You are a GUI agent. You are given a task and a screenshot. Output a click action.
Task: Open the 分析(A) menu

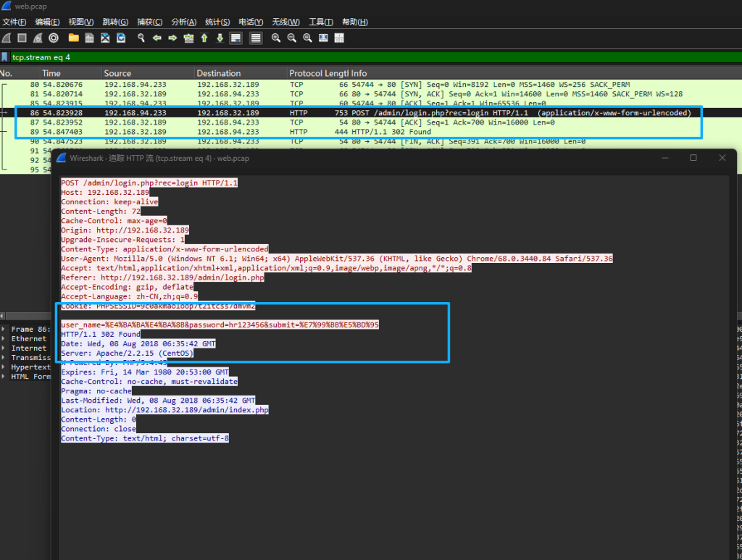pos(183,22)
